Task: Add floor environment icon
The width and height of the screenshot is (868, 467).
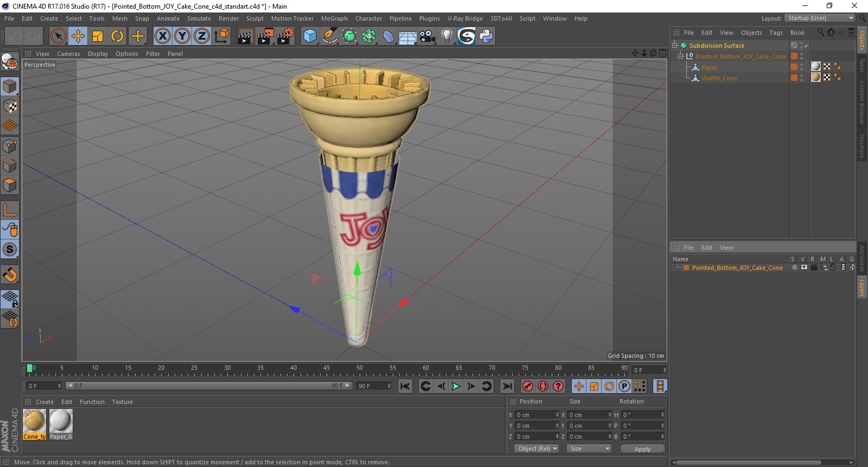Action: pos(408,36)
